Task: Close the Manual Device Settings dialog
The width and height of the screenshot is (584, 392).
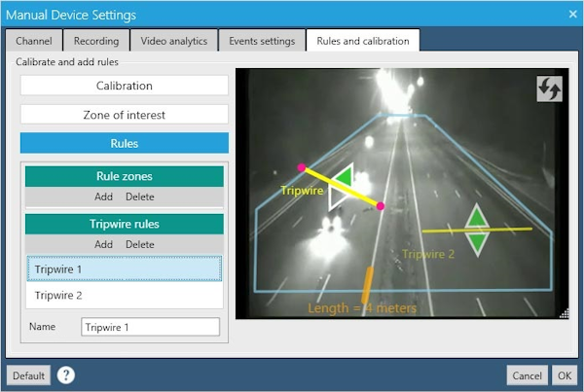Action: pos(573,15)
